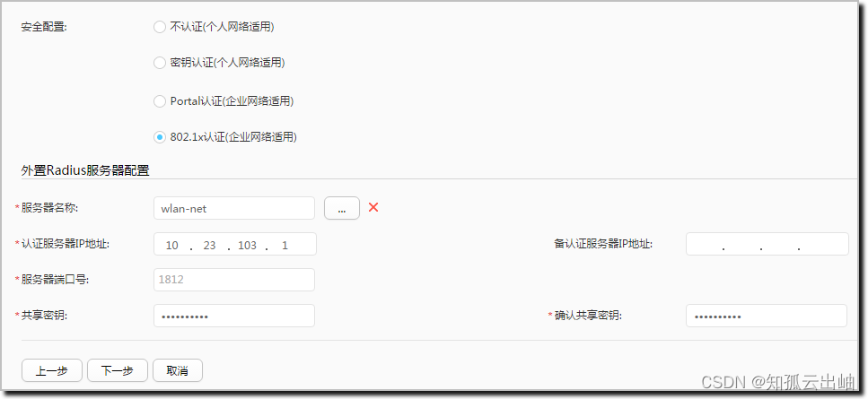
Task: Click the IP octet showing 23
Action: click(x=209, y=245)
